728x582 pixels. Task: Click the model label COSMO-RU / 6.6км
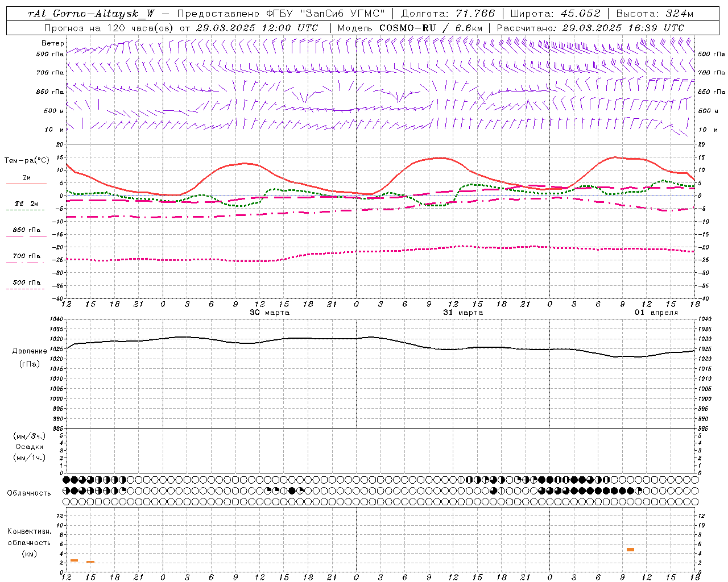pyautogui.click(x=431, y=28)
